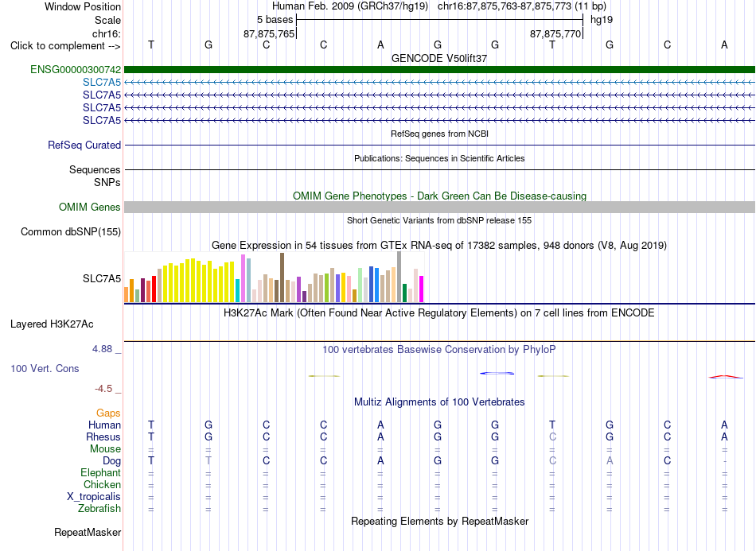Viewport: 756px width, 551px height.
Task: Click the magenta bar ending GTEx chart
Action: [422, 289]
